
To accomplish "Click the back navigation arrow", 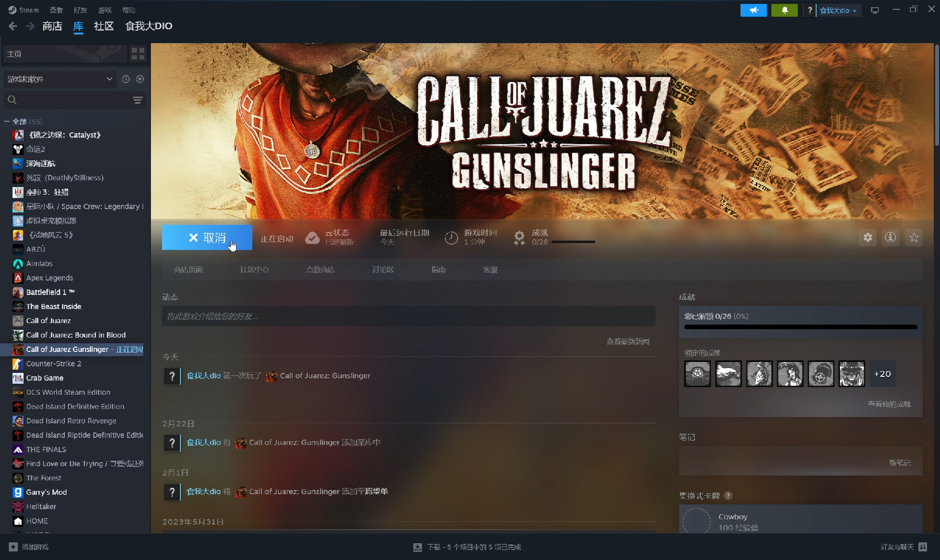I will click(x=13, y=26).
